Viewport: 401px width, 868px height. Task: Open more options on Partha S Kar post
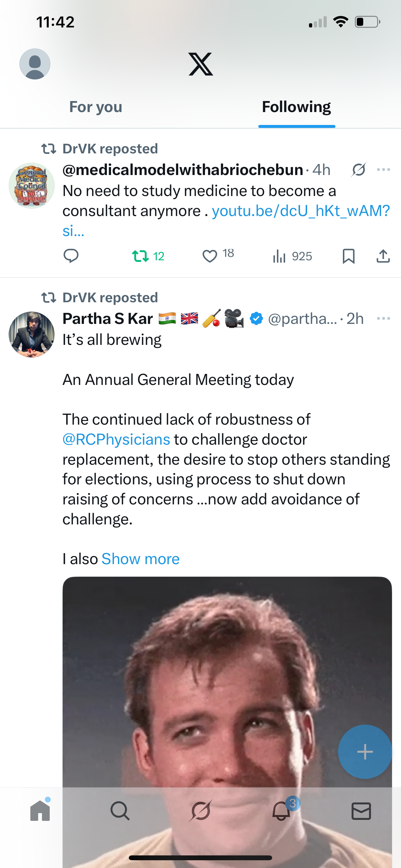(384, 318)
